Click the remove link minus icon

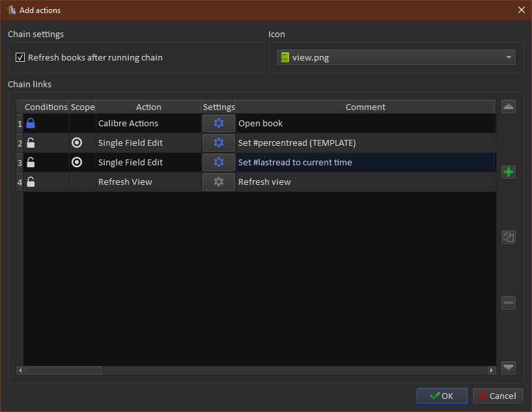tap(509, 303)
